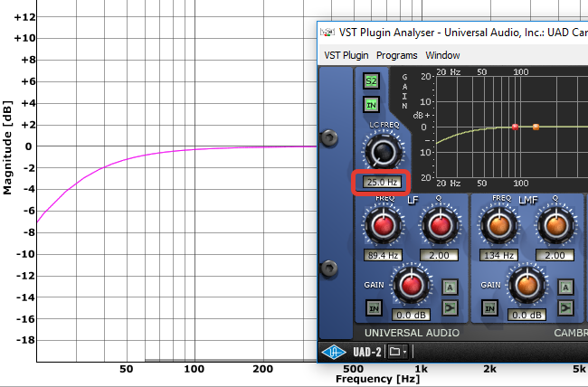This screenshot has width=588, height=387.
Task: Click the LMF Q value field showing 2.00
Action: coord(555,255)
